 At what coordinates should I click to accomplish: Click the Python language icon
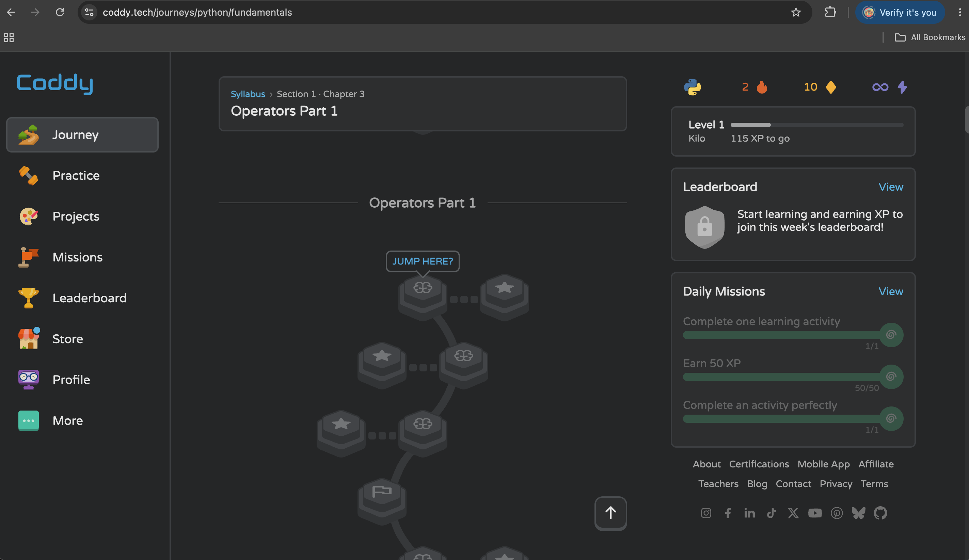[693, 87]
